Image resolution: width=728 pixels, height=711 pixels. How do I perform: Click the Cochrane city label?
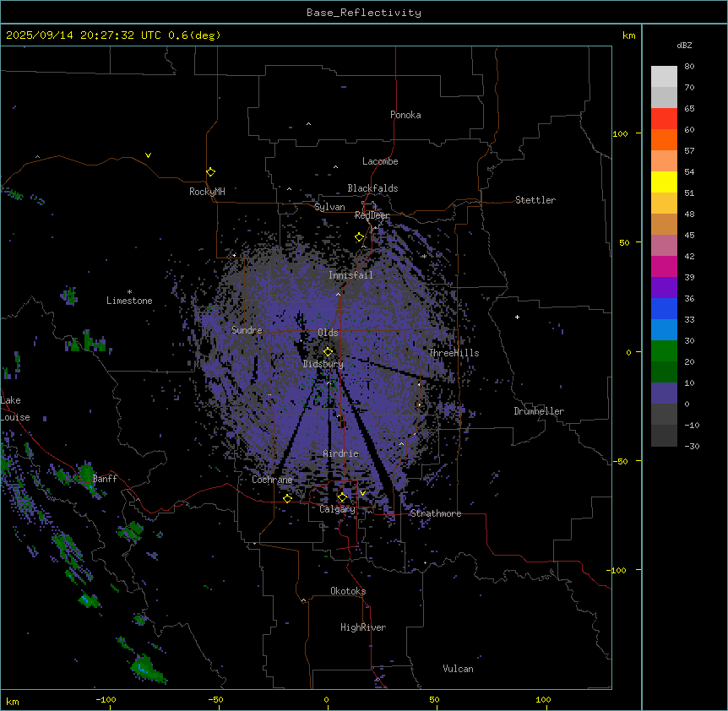click(272, 480)
